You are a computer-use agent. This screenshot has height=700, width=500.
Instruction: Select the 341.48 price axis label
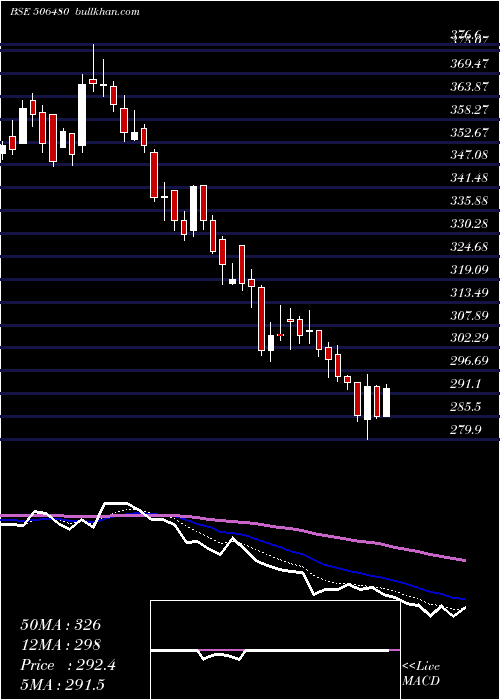[469, 178]
